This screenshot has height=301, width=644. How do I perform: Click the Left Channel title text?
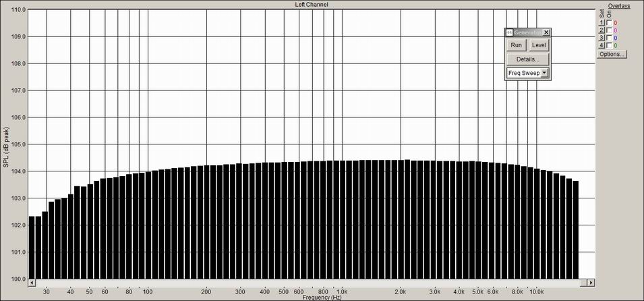(312, 5)
